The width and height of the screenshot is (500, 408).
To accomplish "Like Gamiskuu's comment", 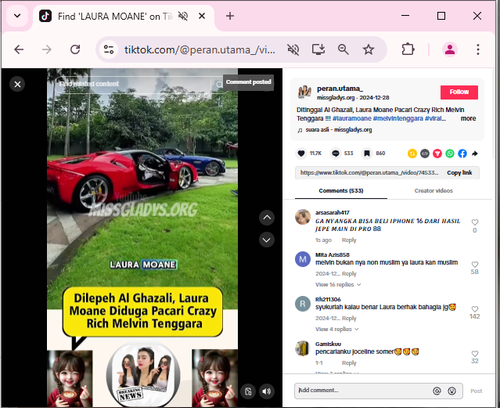I will pos(475,354).
